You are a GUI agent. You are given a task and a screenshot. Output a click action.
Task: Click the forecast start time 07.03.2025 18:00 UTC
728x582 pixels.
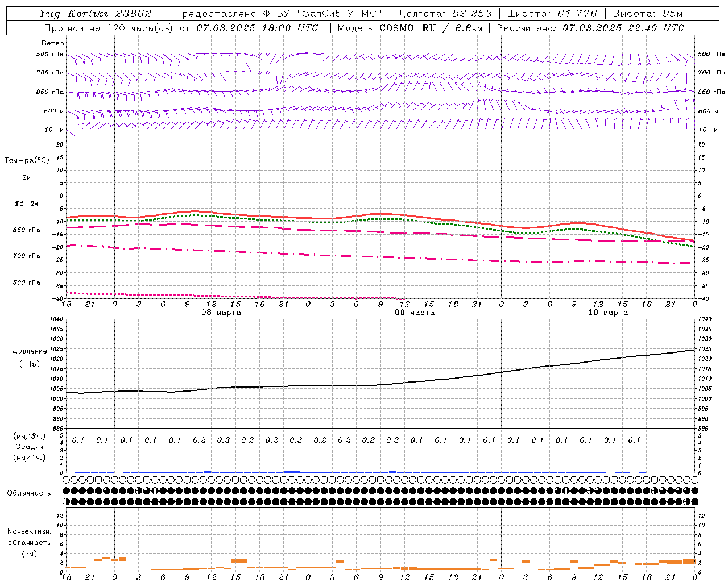[x=257, y=28]
